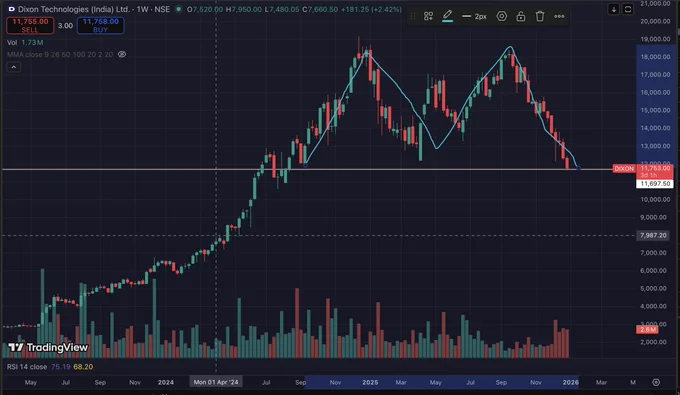Click the down-arrow button near price scale
The width and height of the screenshot is (680, 395).
click(x=614, y=9)
